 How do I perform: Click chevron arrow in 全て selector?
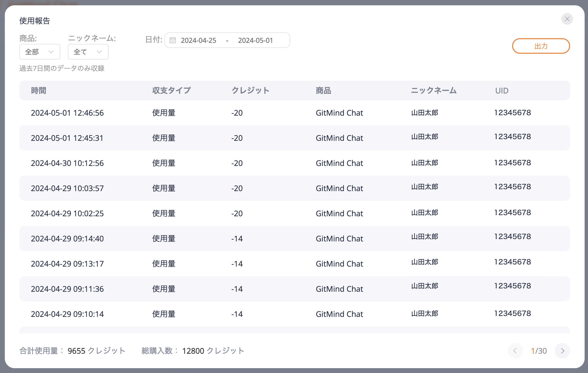[99, 52]
